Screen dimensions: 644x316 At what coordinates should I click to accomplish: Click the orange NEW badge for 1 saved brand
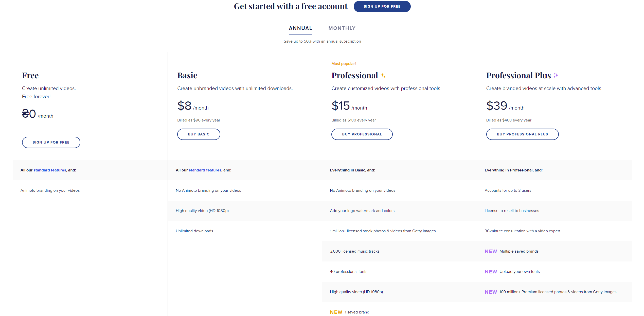[x=336, y=312]
